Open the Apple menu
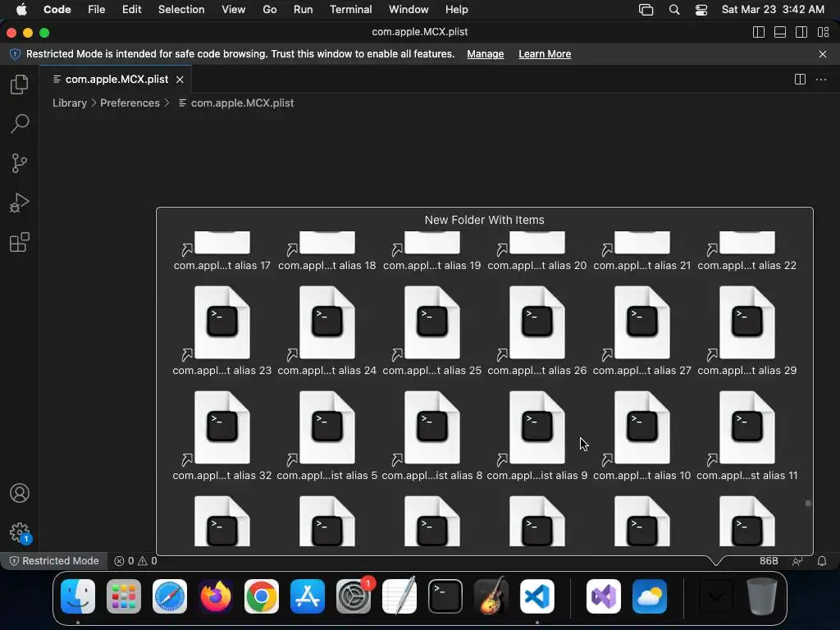Viewport: 840px width, 630px height. [21, 9]
